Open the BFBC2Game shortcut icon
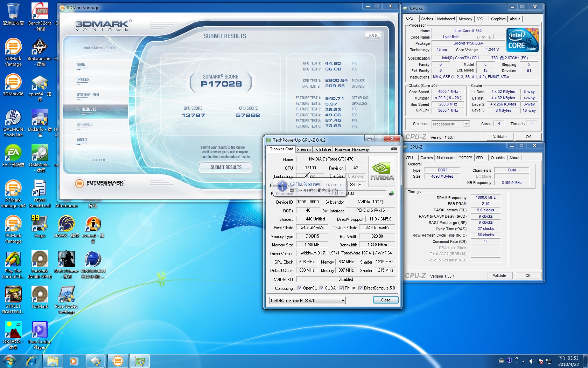Viewport: 588px width, 368px height. [x=66, y=265]
